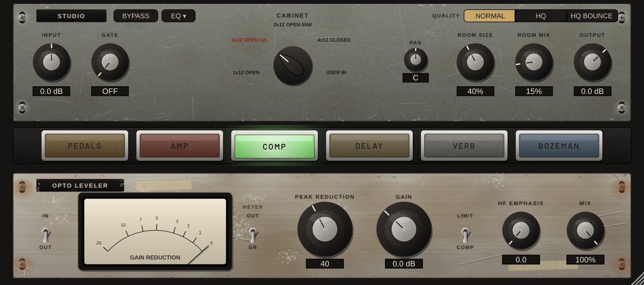
Task: Click the Room Size 40% value field
Action: (x=475, y=91)
